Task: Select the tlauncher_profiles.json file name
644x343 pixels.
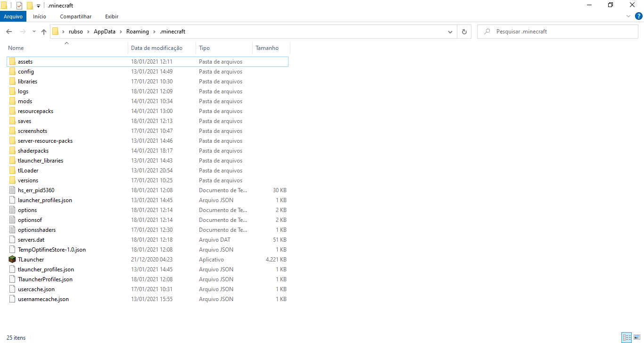Action: [x=46, y=269]
